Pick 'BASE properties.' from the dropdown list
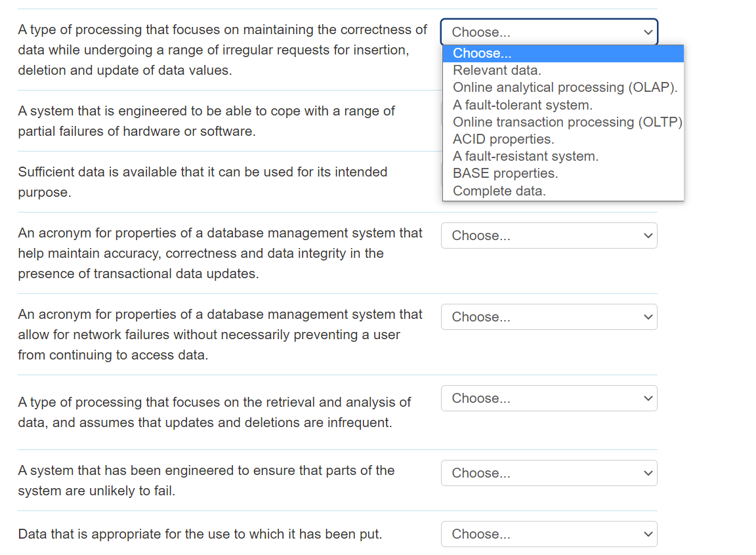This screenshot has height=555, width=756. tap(505, 173)
